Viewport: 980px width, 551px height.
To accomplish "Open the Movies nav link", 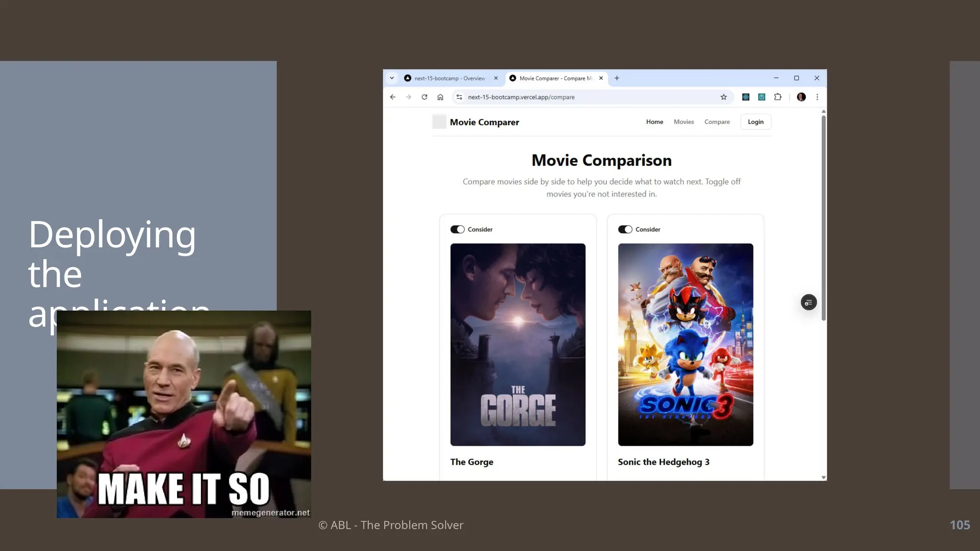I will tap(683, 122).
